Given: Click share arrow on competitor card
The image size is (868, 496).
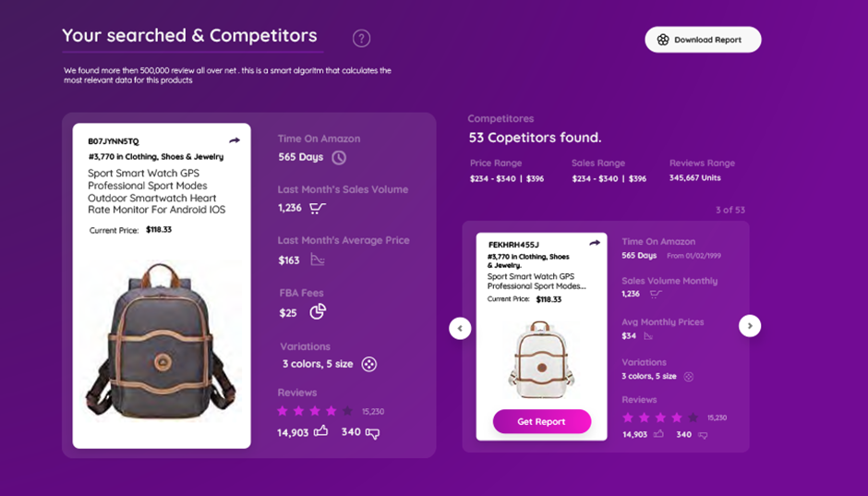Looking at the screenshot, I should click(x=595, y=243).
